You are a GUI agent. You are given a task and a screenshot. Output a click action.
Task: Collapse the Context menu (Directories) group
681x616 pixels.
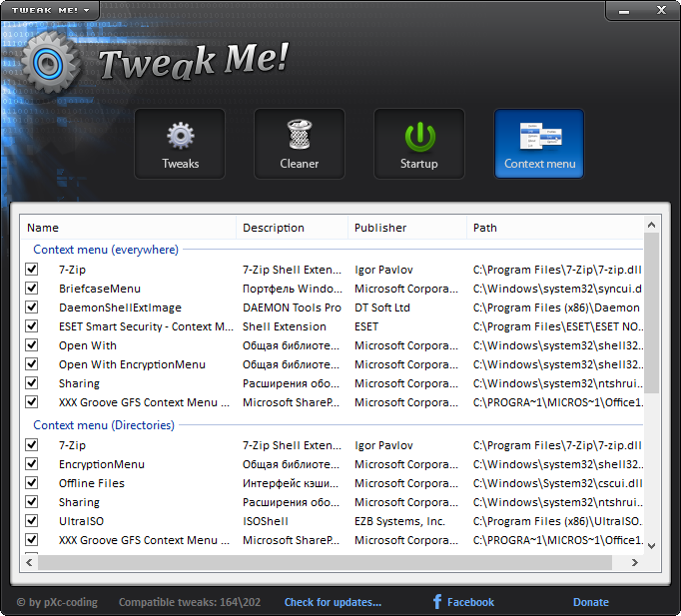pyautogui.click(x=104, y=425)
